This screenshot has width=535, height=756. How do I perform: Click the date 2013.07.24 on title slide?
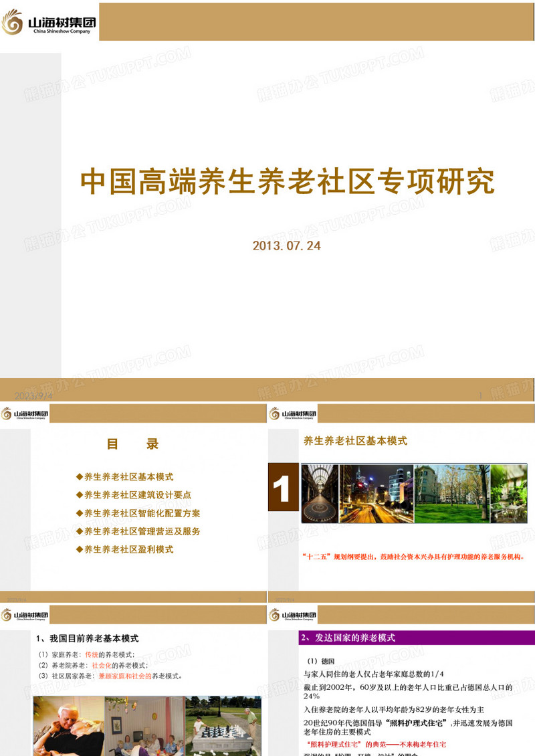[288, 244]
